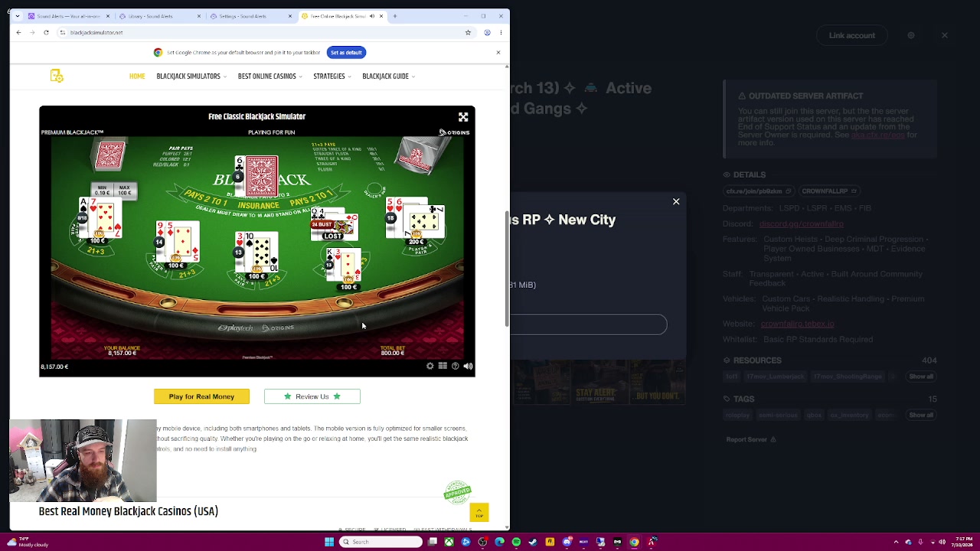
Task: Open blackjack game settings gear
Action: (x=430, y=366)
